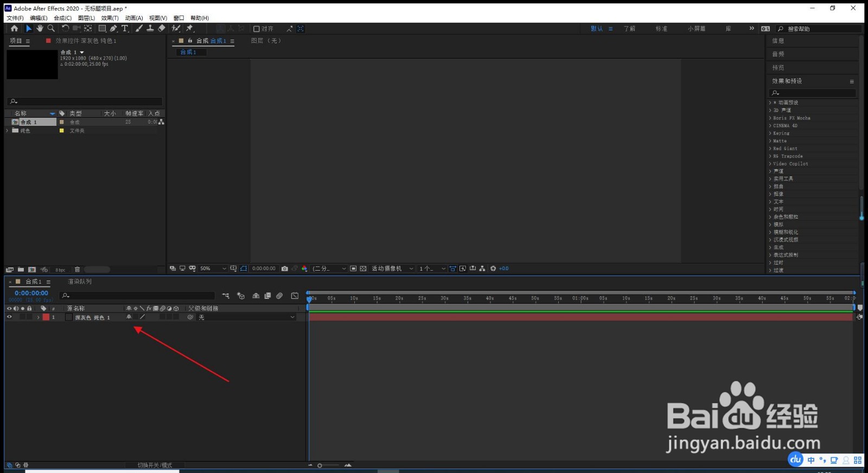This screenshot has width=868, height=473.
Task: Click the 切换开关/模式 button
Action: pos(155,465)
